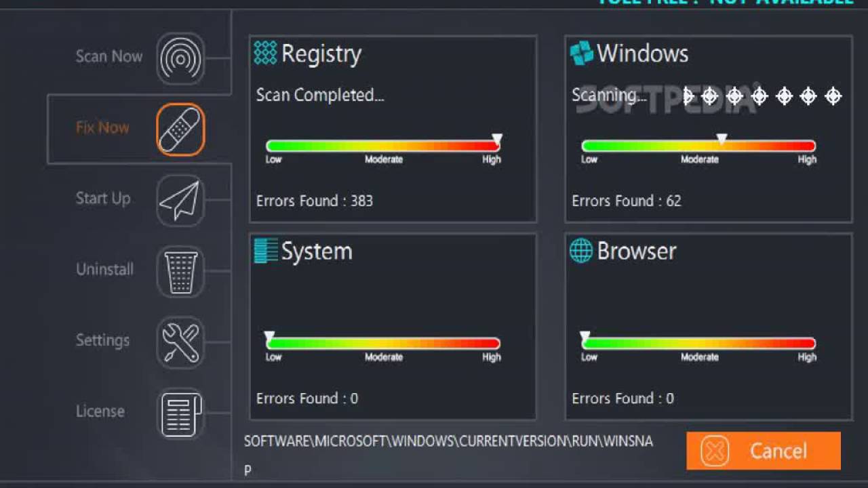Click the Windows severity meter bar

point(698,146)
